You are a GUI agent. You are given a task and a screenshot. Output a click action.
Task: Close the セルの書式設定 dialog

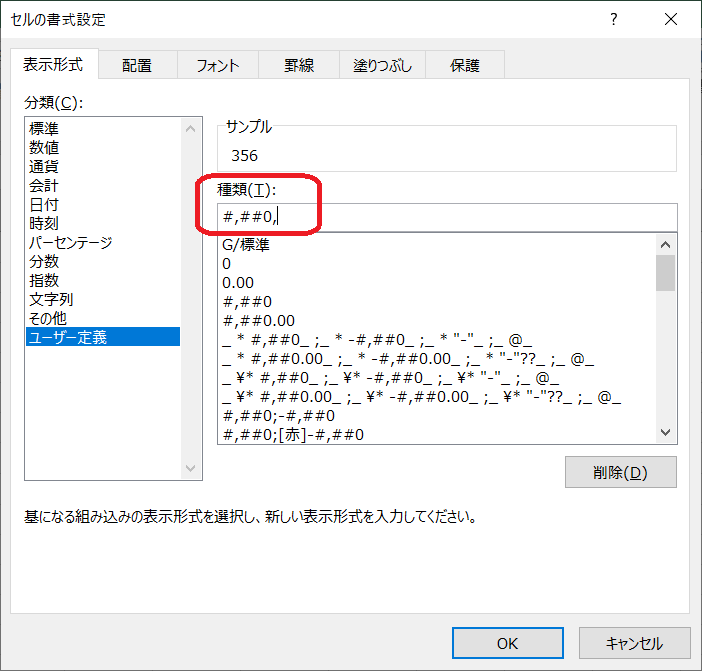(x=668, y=20)
